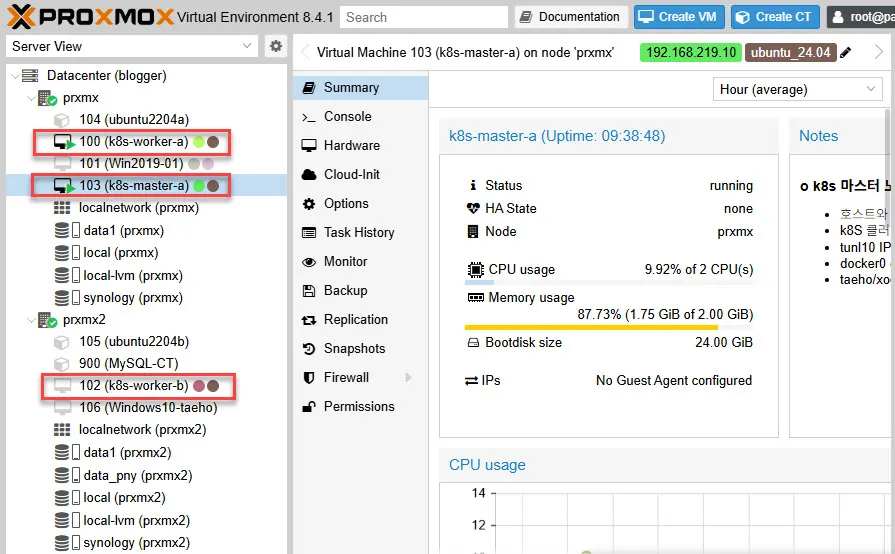Screen dimensions: 895x554
Task: Click the Search input field
Action: [x=423, y=17]
